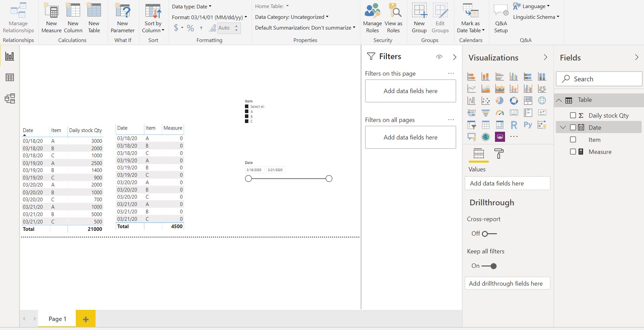Check the Daily stock Qty field
Image resolution: width=644 pixels, height=330 pixels.
[x=573, y=115]
